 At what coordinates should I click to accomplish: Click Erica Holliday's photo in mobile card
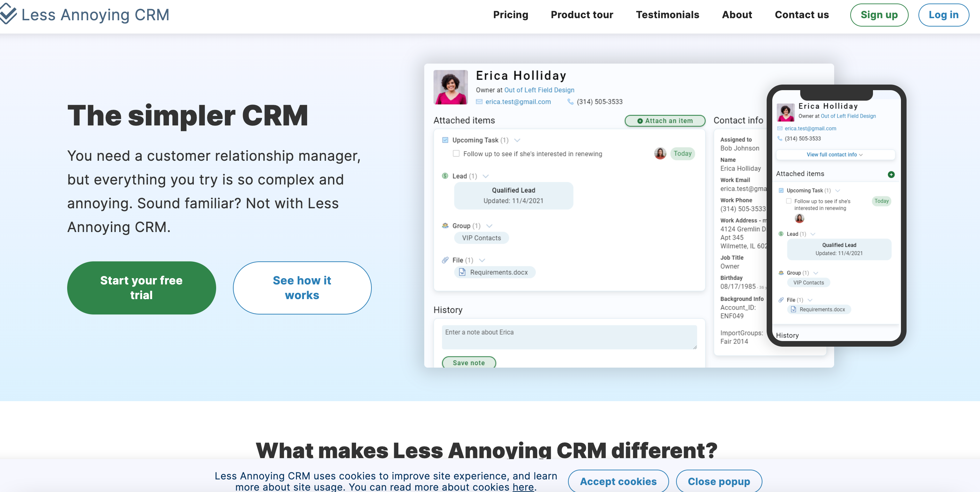pos(785,112)
